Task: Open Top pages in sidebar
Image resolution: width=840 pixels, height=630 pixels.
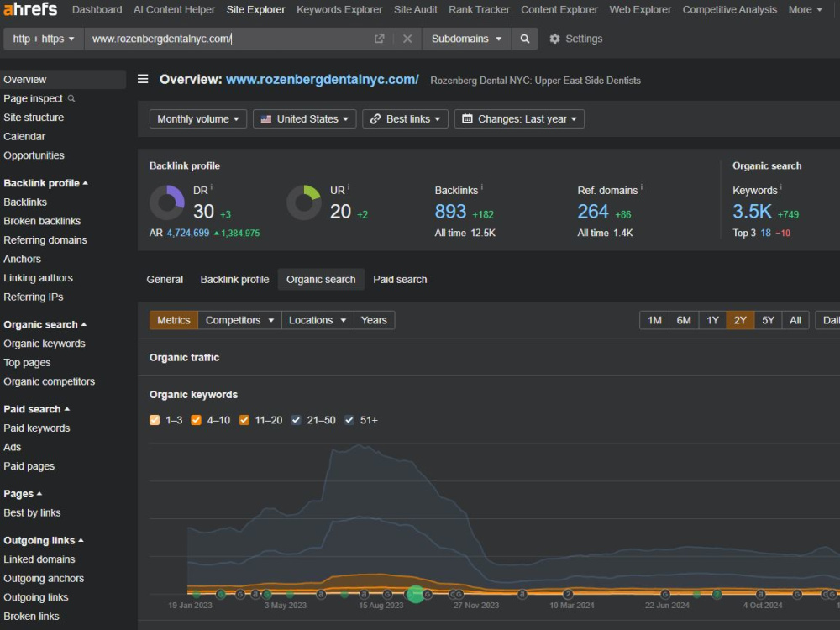Action: click(x=28, y=363)
